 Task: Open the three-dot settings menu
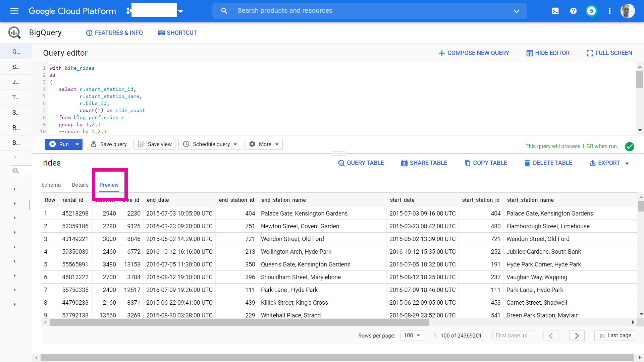point(609,11)
